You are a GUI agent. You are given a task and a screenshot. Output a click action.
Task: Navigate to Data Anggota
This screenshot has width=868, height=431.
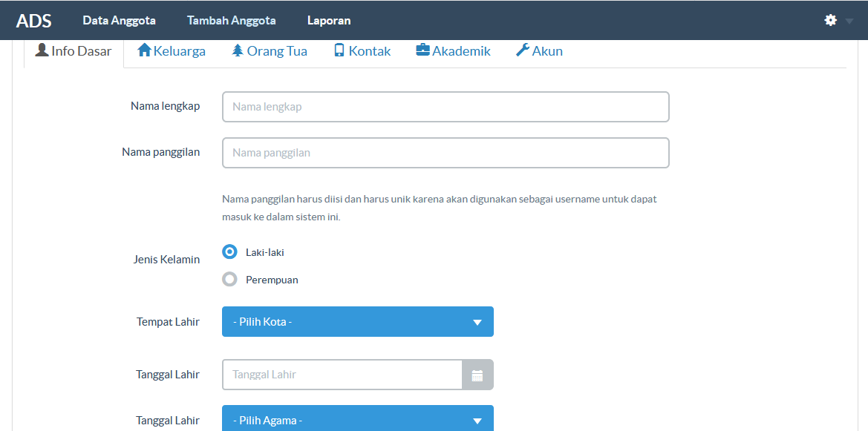[119, 20]
